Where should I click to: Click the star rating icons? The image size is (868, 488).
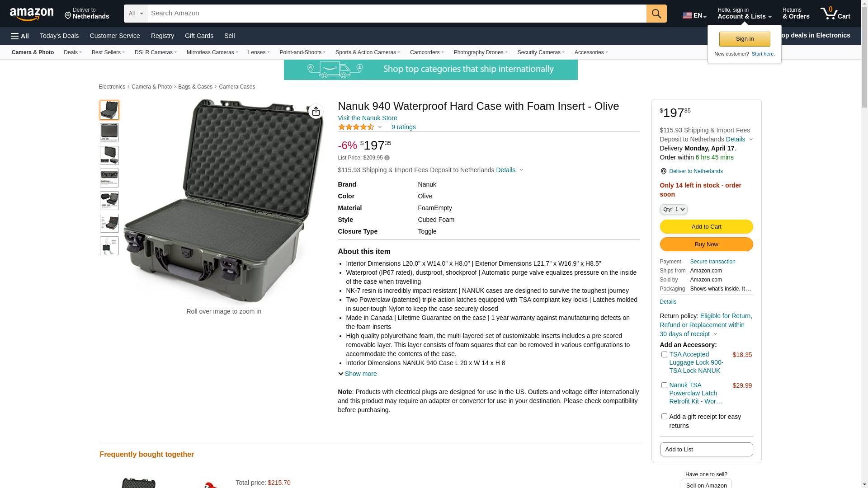tap(356, 127)
